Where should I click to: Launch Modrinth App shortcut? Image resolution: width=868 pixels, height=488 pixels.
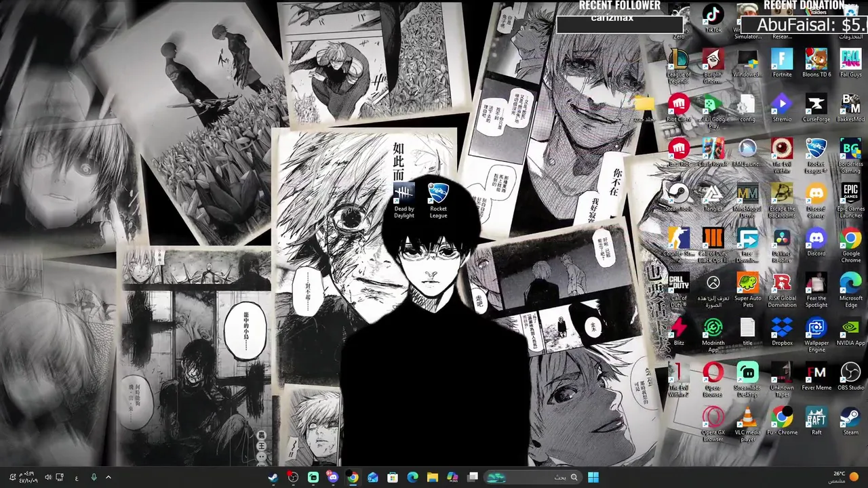tap(713, 335)
